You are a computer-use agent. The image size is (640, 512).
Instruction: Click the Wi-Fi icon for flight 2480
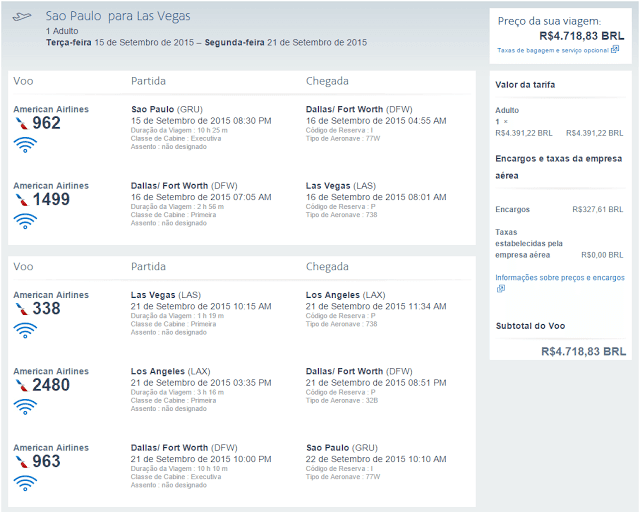(x=25, y=407)
